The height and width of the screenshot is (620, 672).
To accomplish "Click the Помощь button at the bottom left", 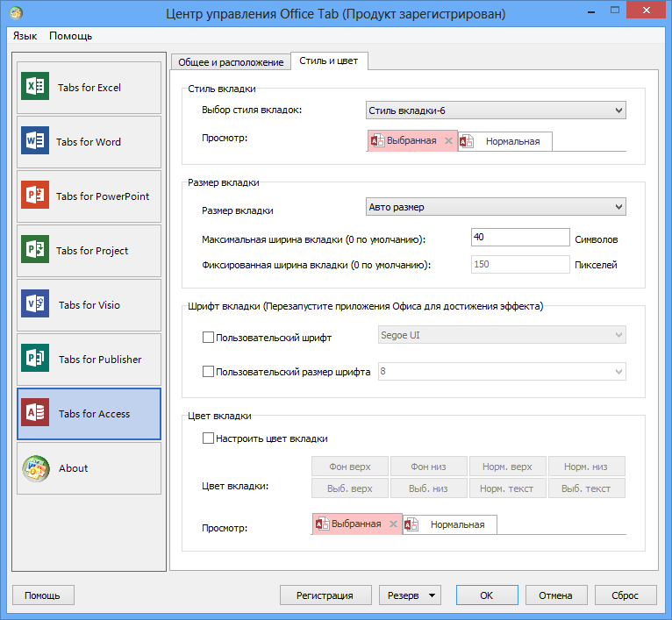I will click(x=42, y=595).
